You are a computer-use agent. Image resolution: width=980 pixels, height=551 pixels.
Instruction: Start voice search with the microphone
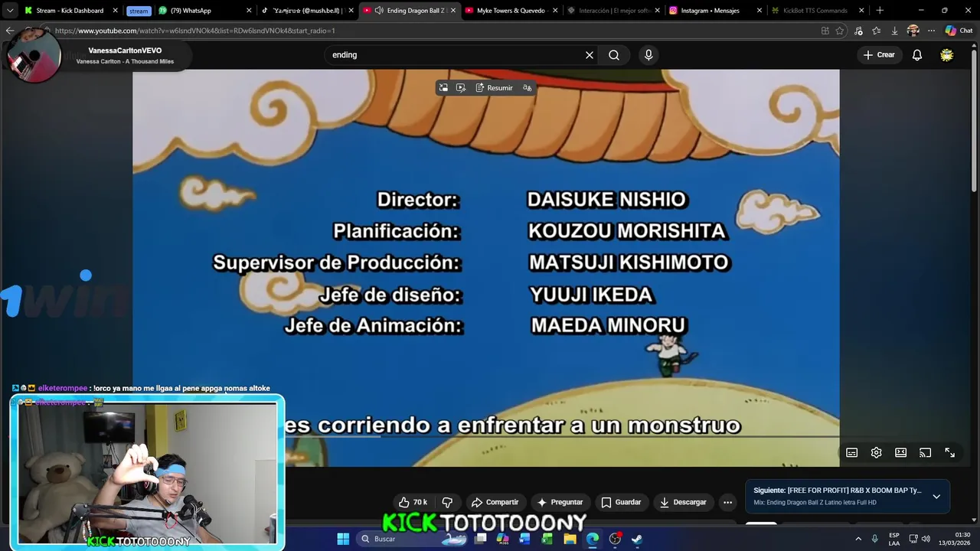pos(648,55)
